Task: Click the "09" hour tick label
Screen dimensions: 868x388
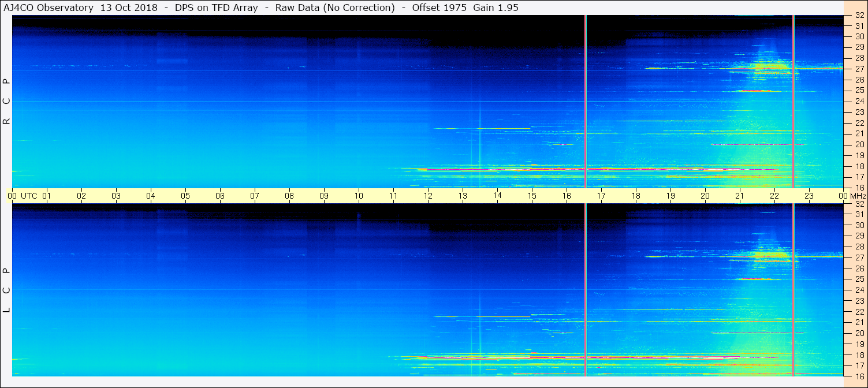Action: [324, 196]
